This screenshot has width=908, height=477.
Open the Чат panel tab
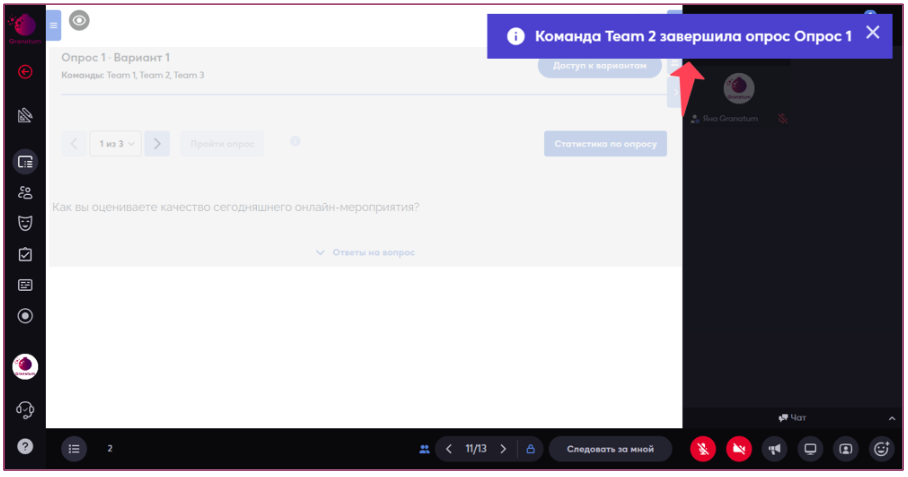(x=792, y=417)
